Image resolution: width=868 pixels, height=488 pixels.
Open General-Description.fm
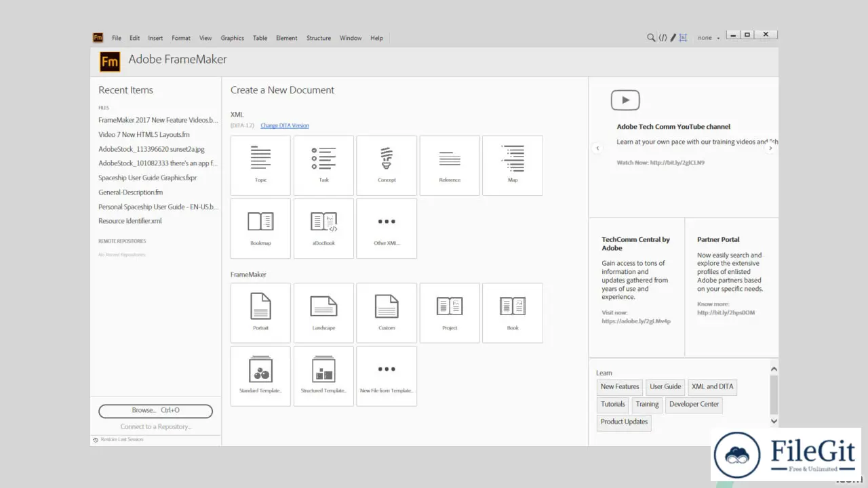click(130, 192)
